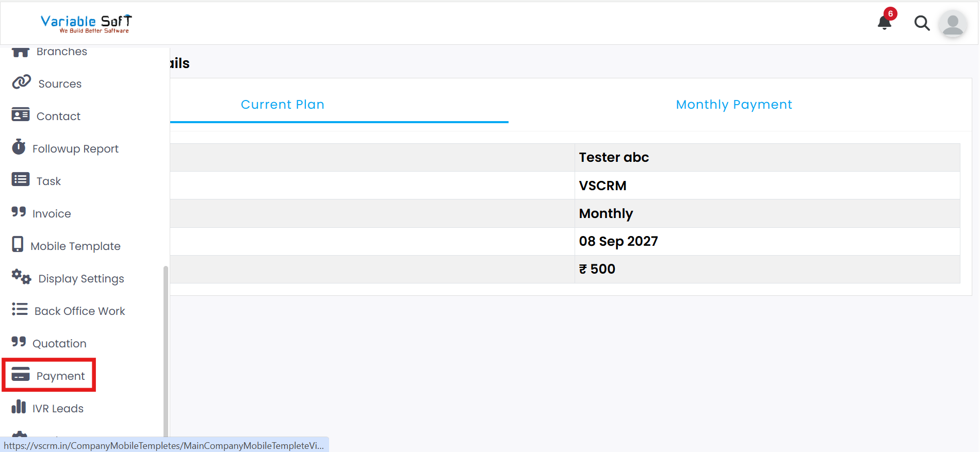Click the Sources link icon
This screenshot has width=980, height=452.
click(x=22, y=82)
